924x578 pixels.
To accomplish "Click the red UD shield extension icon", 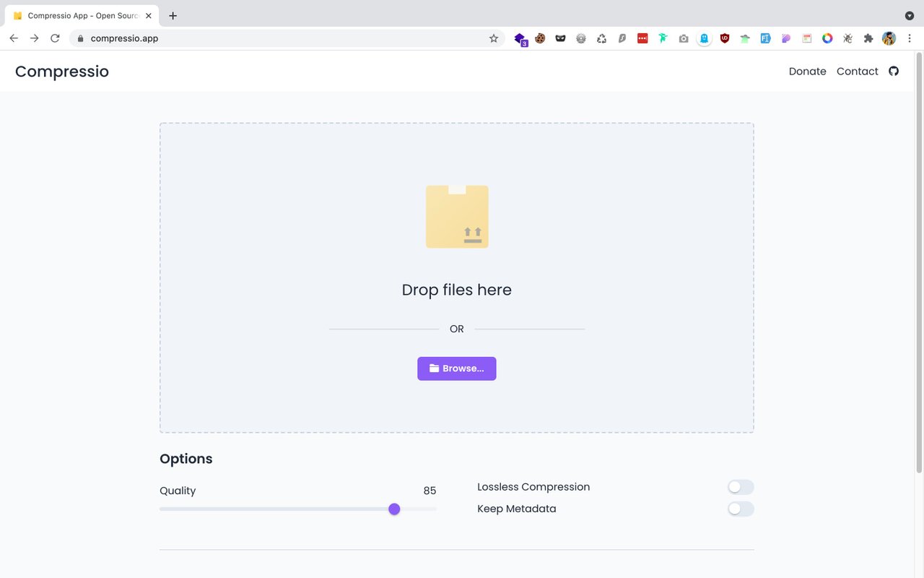I will 725,38.
